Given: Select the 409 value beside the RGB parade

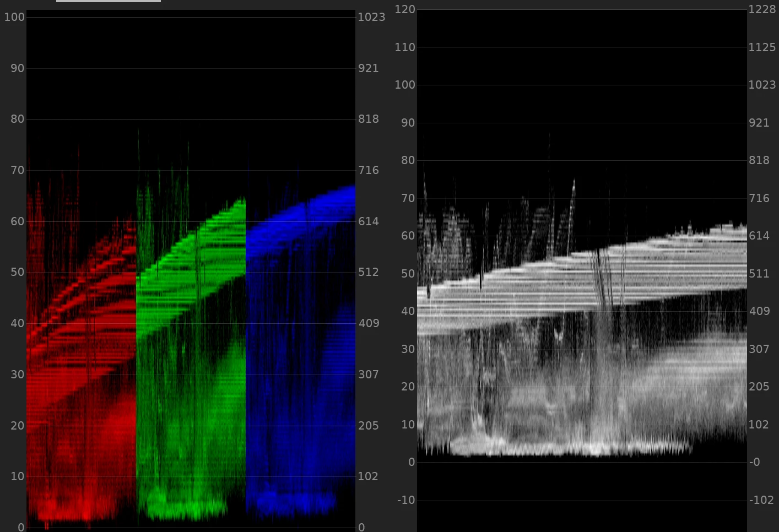Looking at the screenshot, I should (369, 323).
